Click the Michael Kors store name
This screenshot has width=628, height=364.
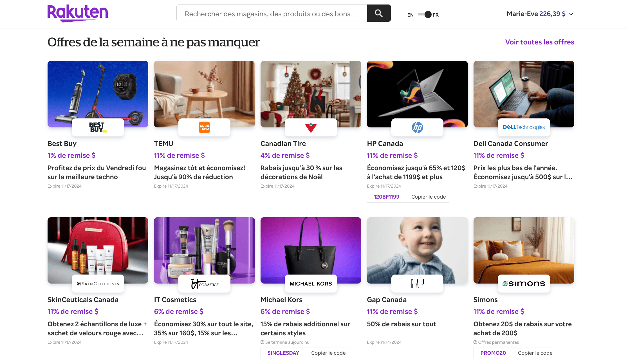281,300
